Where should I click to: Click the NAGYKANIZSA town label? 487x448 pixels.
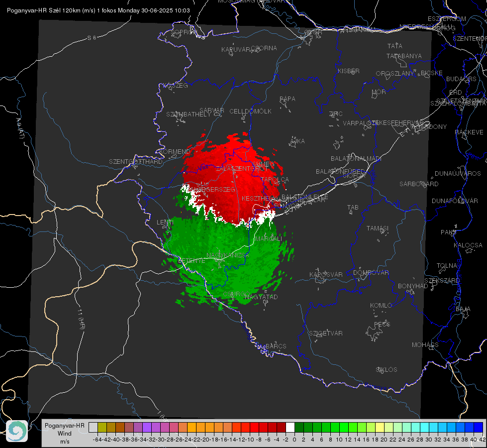(228, 255)
